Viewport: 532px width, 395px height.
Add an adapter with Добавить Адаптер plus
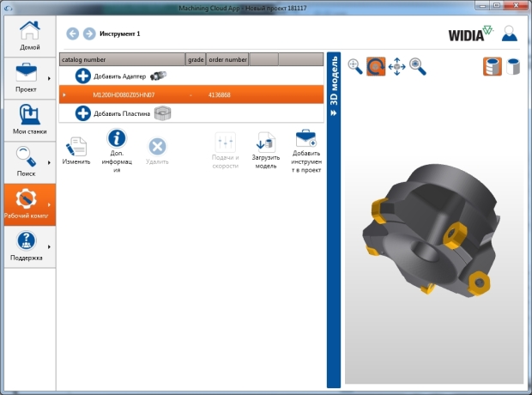(82, 76)
